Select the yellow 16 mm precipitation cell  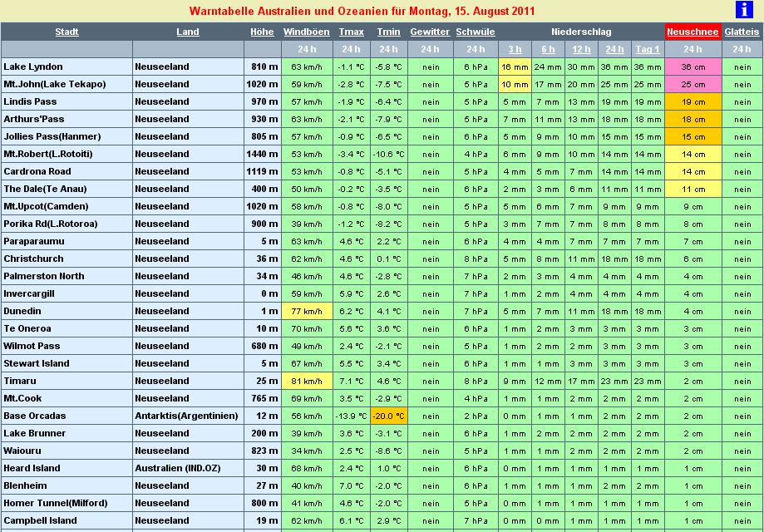[515, 66]
